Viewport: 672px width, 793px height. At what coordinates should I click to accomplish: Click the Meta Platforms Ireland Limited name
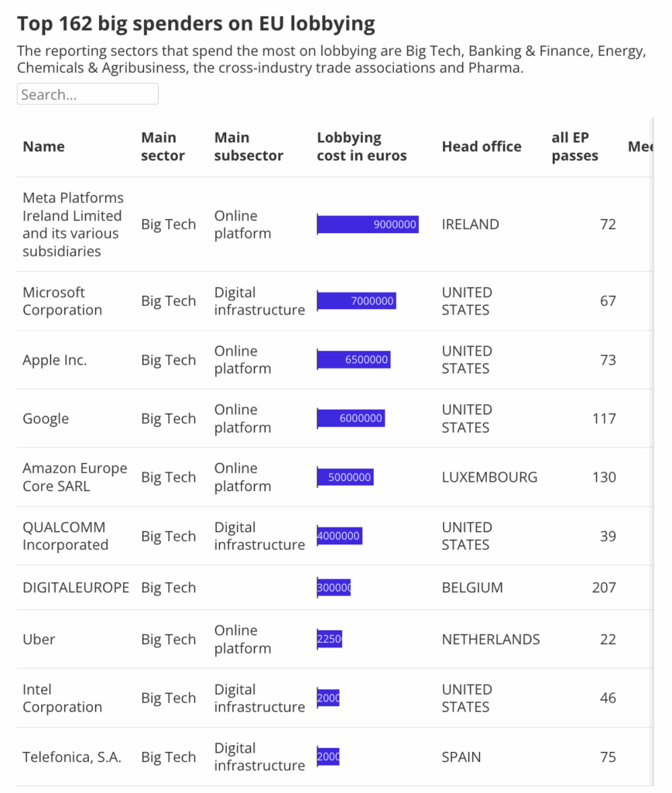(x=73, y=225)
